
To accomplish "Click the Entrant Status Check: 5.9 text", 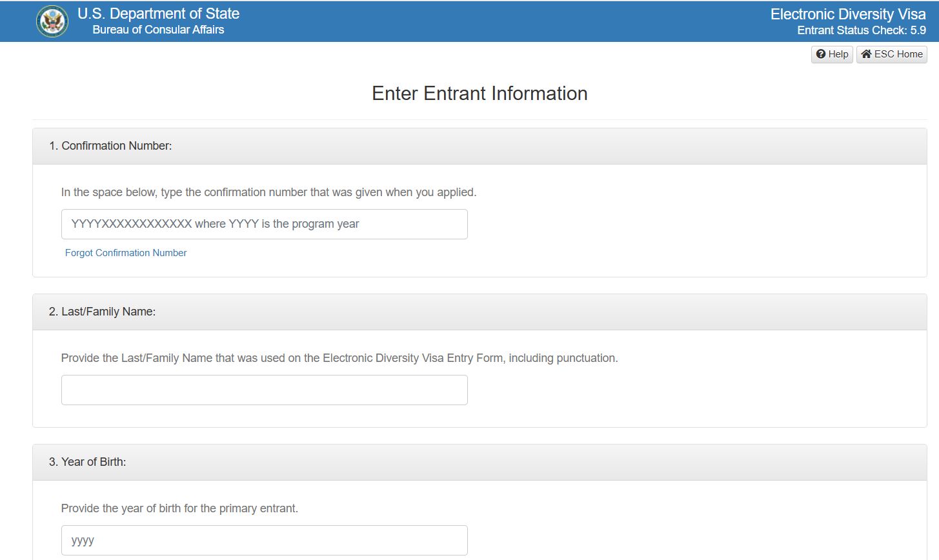I will coord(861,30).
